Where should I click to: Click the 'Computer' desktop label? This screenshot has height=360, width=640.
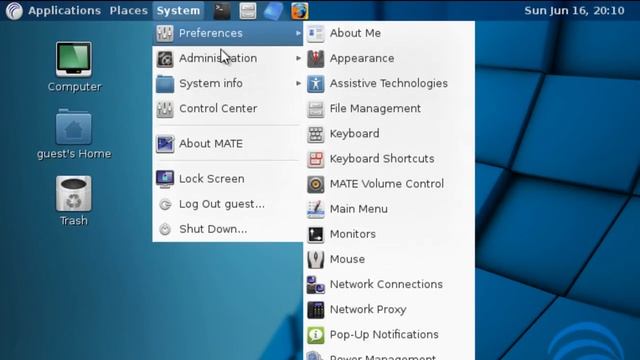click(74, 87)
